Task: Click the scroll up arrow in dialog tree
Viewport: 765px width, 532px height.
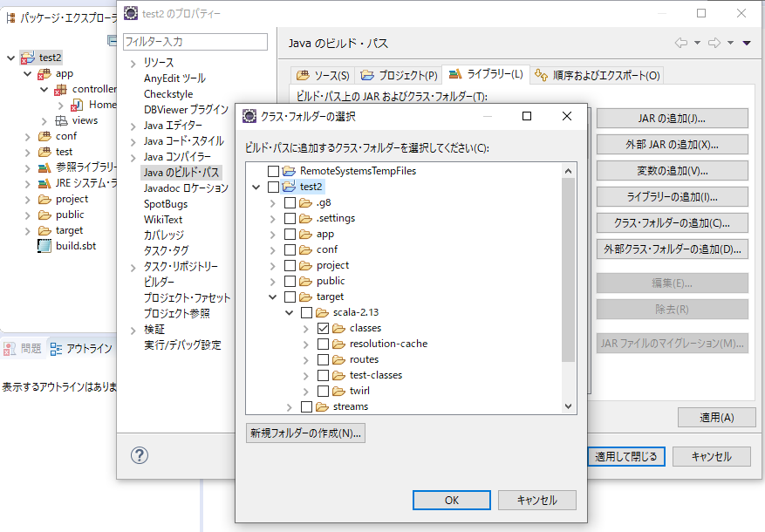Action: [569, 171]
